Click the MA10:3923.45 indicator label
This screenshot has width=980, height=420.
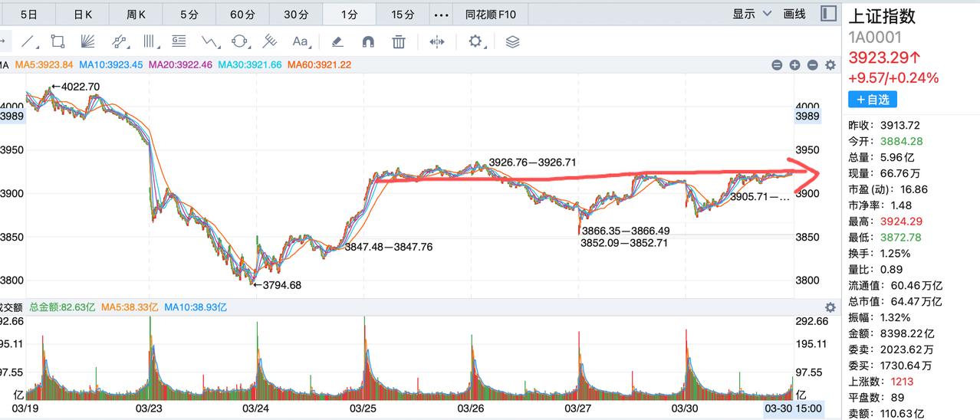point(110,65)
